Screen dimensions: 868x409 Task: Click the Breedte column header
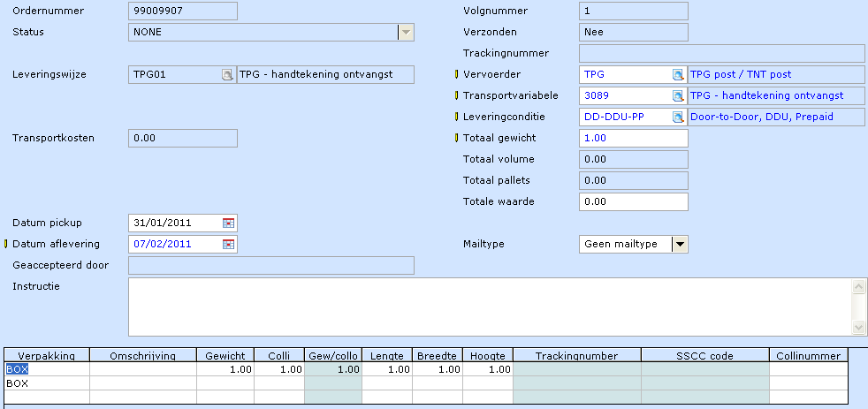pos(438,355)
